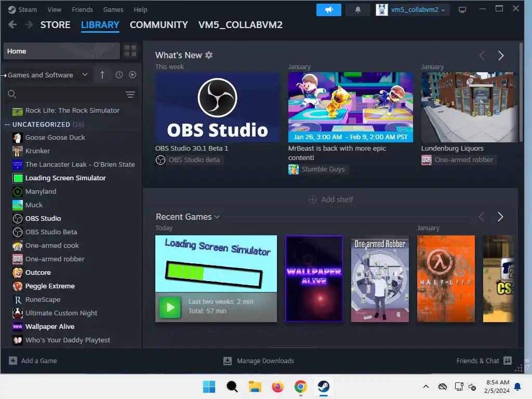This screenshot has height=399, width=532.
Task: Select Rock Life: The Rock Simulator
Action: 71,111
